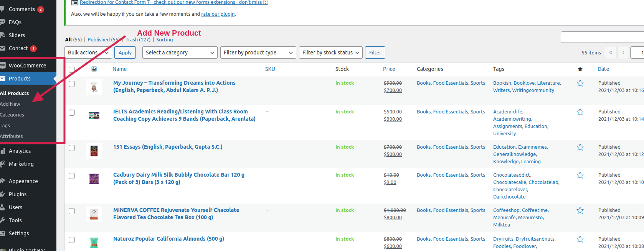Open the Comments menu icon

(2, 9)
